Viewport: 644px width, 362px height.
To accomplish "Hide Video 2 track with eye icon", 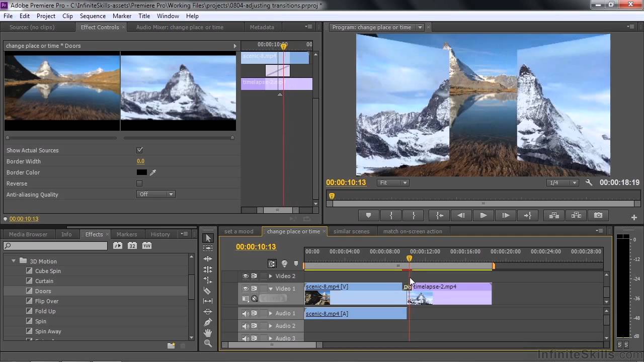I will click(x=246, y=276).
